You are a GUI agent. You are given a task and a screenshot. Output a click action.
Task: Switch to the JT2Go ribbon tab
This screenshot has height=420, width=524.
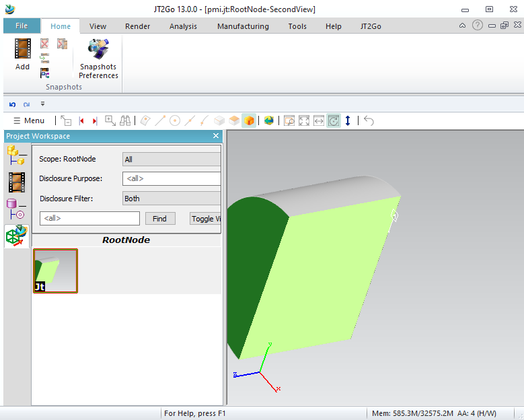(x=371, y=26)
